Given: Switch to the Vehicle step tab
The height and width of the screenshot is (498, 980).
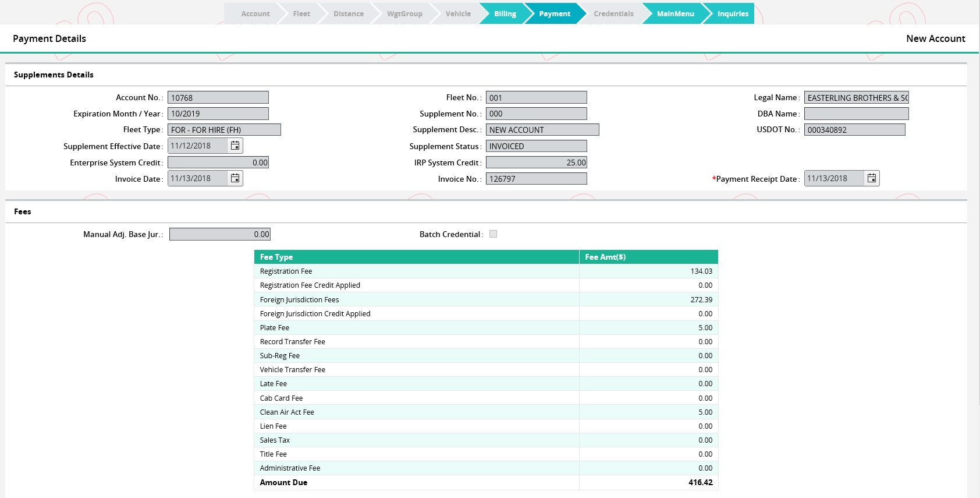Looking at the screenshot, I should (458, 13).
